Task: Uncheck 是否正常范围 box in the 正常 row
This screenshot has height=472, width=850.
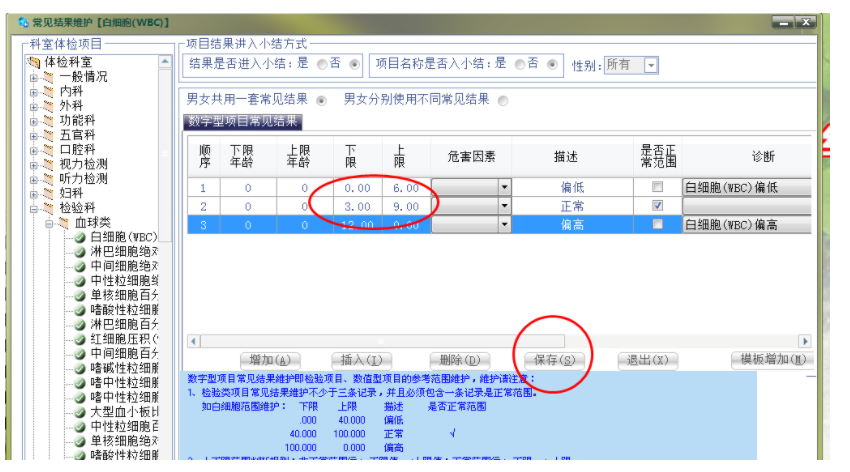Action: click(x=658, y=206)
